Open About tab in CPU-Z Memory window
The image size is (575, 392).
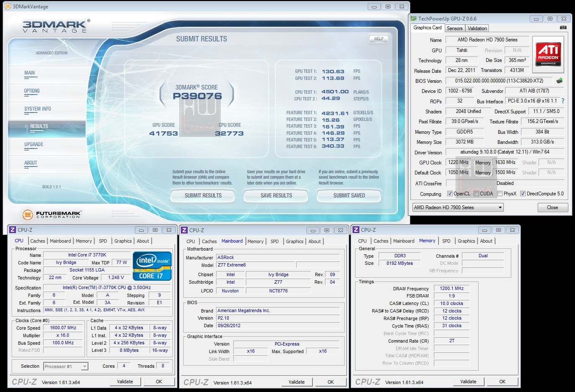pos(486,241)
